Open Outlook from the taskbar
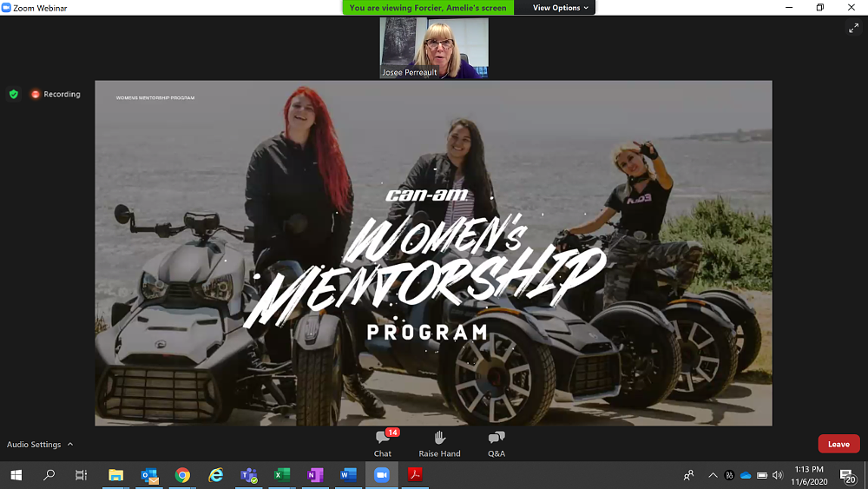This screenshot has height=489, width=868. click(x=149, y=475)
